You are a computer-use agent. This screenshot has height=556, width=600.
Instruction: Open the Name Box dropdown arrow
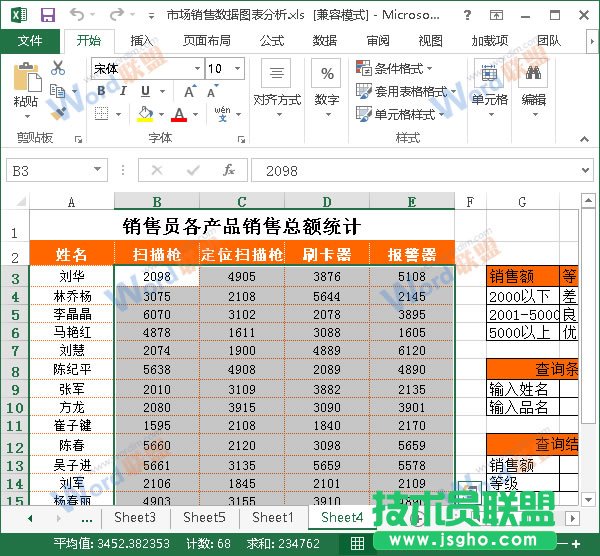[x=98, y=169]
